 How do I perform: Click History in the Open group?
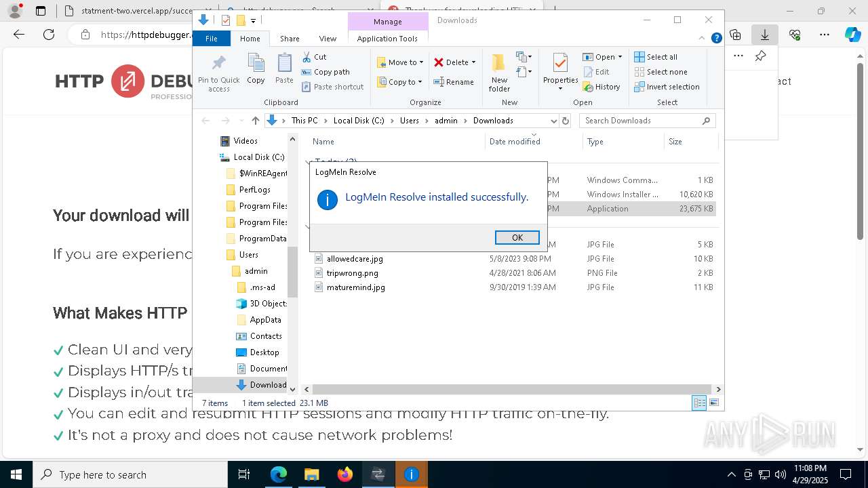pyautogui.click(x=601, y=87)
